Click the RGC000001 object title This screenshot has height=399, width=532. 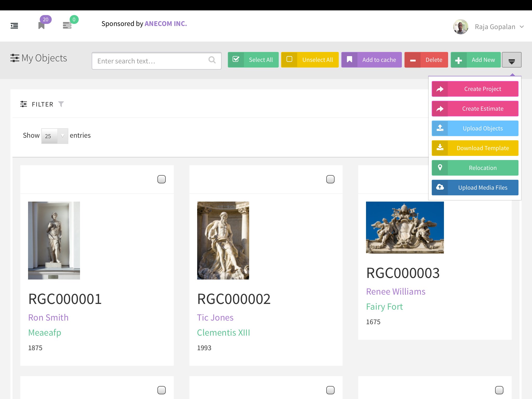(x=65, y=299)
